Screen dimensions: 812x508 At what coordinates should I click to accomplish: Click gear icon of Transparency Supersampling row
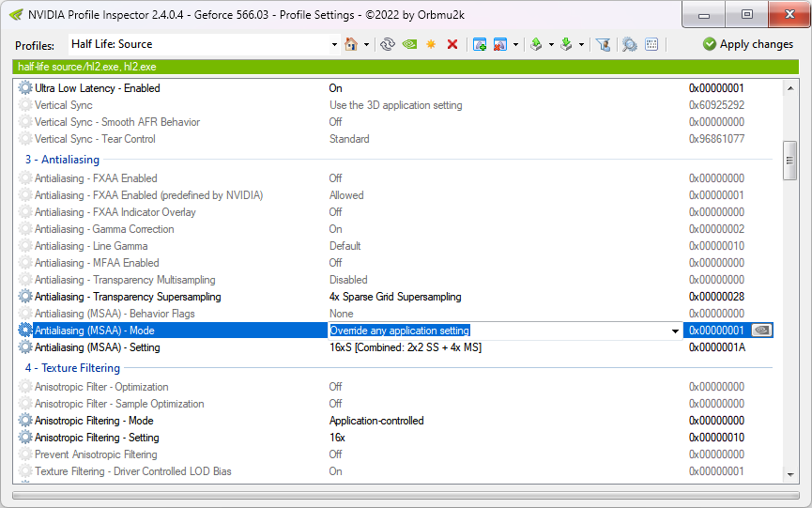pos(24,297)
